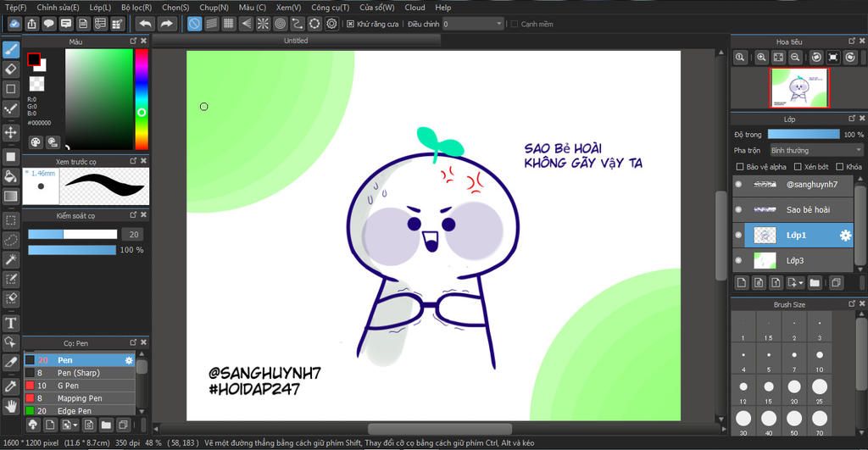This screenshot has height=450, width=868.
Task: Open Pen brush settings gear
Action: (x=129, y=360)
